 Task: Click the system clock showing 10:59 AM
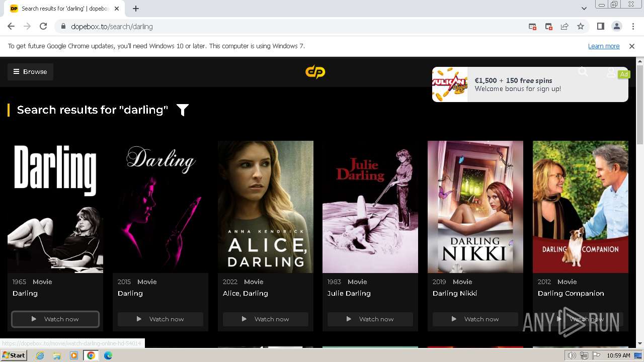[618, 355]
